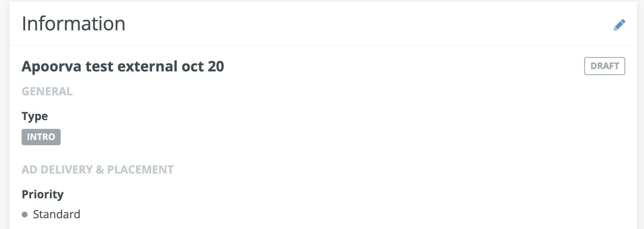Click the word AD in section header
The width and height of the screenshot is (644, 229).
30,170
